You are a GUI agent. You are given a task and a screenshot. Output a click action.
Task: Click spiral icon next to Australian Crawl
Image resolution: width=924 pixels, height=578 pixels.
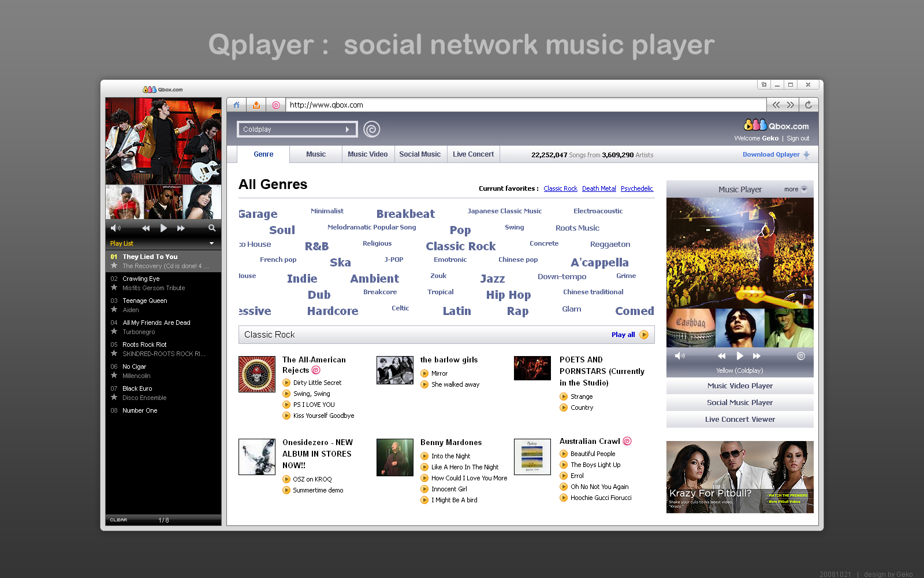pos(627,441)
